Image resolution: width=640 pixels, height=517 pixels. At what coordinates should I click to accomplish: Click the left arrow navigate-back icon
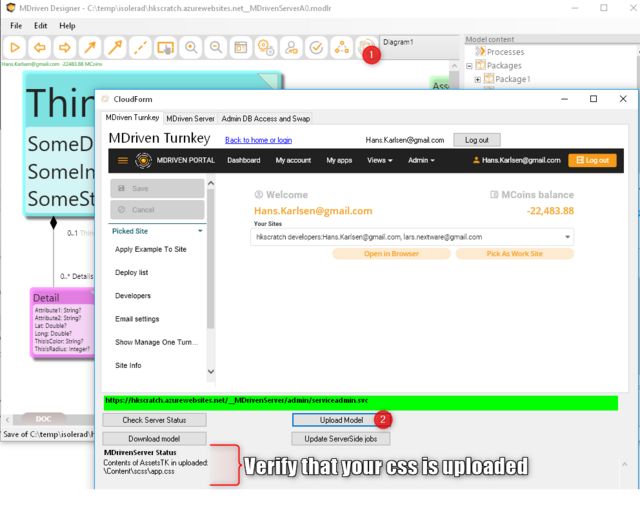coord(40,47)
